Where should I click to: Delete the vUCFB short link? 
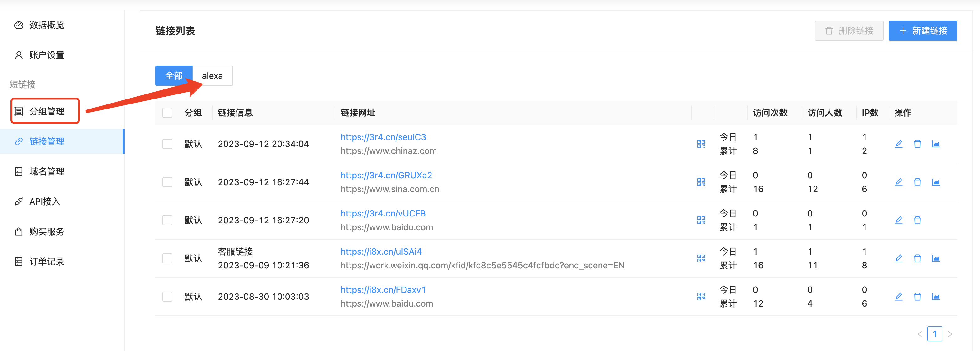(x=917, y=220)
